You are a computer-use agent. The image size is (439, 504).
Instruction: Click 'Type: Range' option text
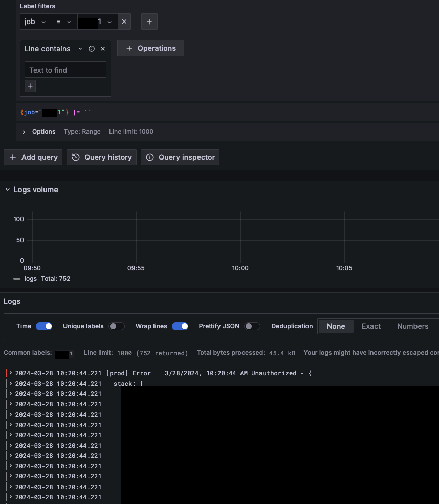click(x=82, y=132)
